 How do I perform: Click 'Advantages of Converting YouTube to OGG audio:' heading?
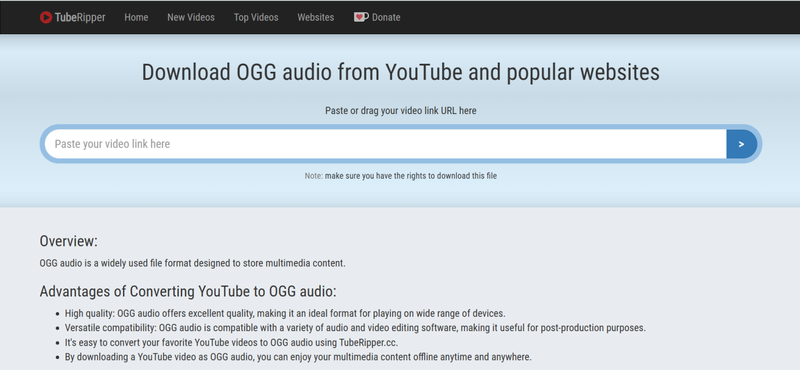pos(188,291)
